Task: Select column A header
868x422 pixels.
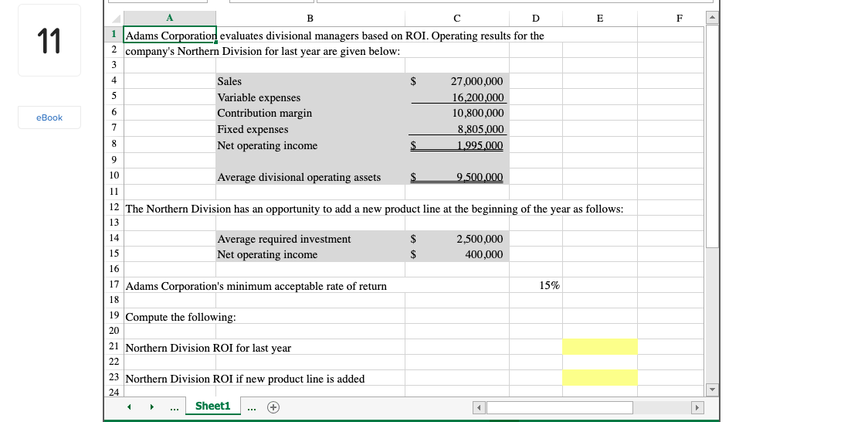Action: (x=169, y=19)
